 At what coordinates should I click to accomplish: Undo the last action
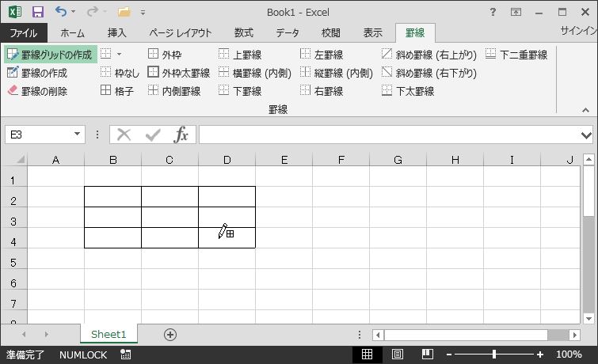[61, 11]
